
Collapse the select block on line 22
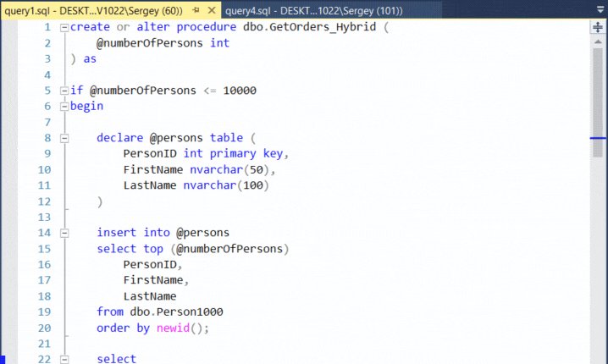[64, 360]
